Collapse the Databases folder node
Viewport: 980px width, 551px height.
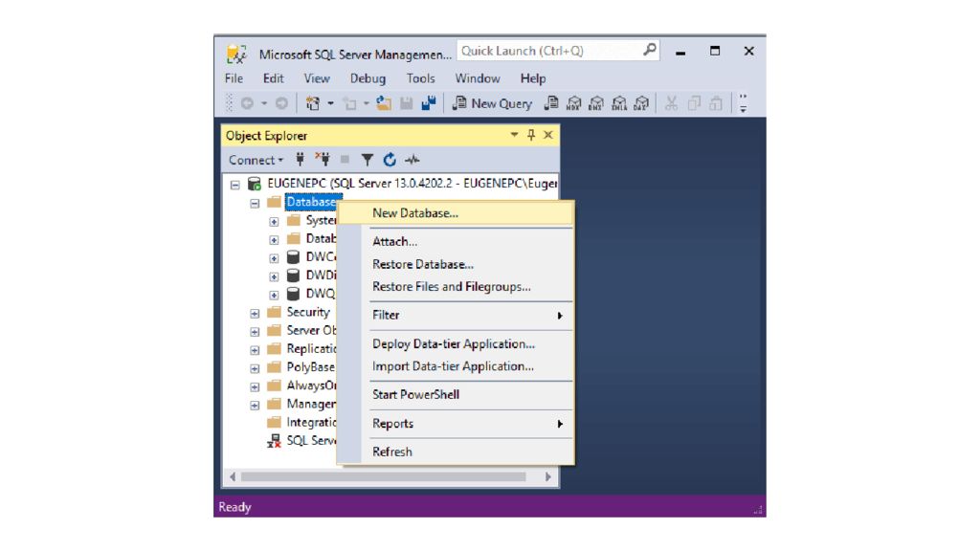(255, 203)
